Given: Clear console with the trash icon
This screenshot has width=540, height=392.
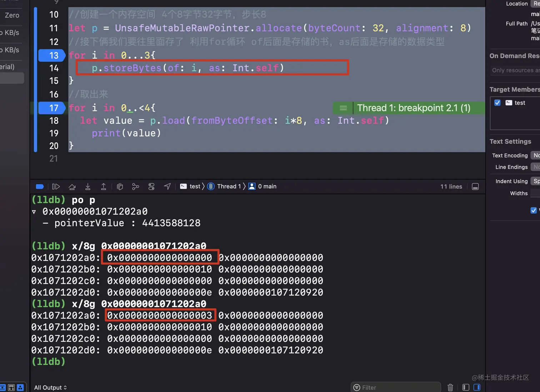Looking at the screenshot, I should tap(450, 387).
